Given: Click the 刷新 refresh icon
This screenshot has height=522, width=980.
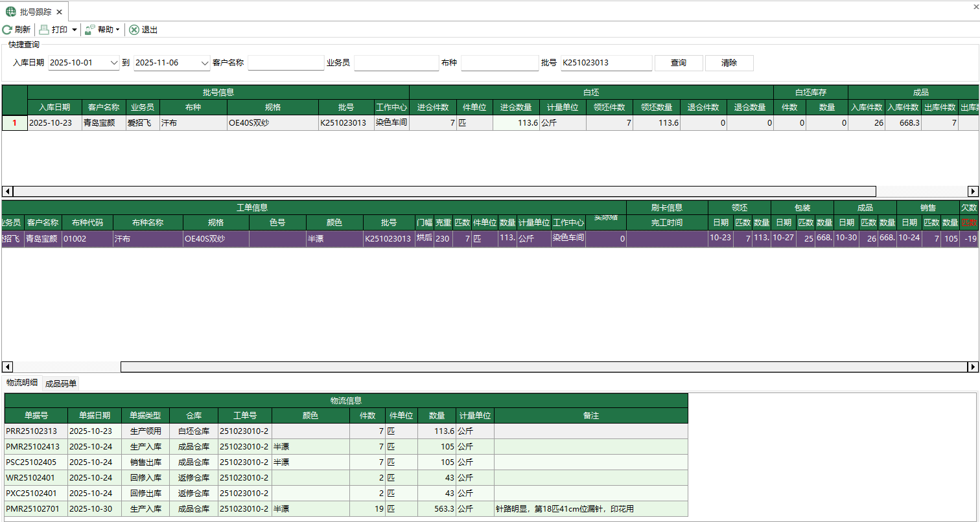Looking at the screenshot, I should [x=7, y=30].
